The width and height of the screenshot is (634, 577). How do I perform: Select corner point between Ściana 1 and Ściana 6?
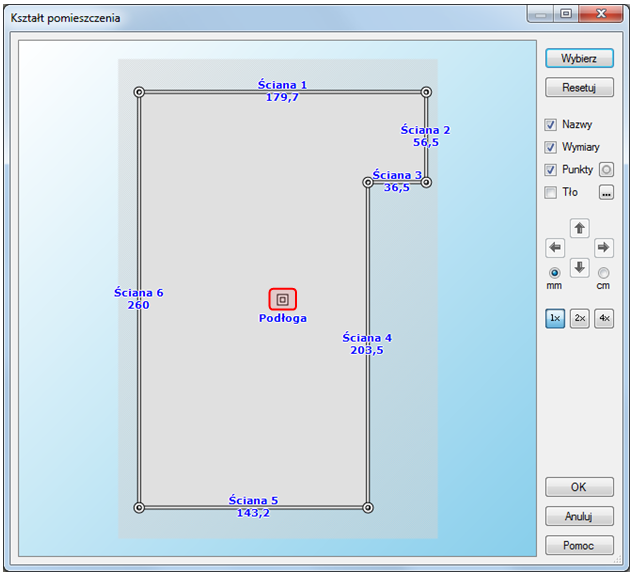[x=139, y=92]
